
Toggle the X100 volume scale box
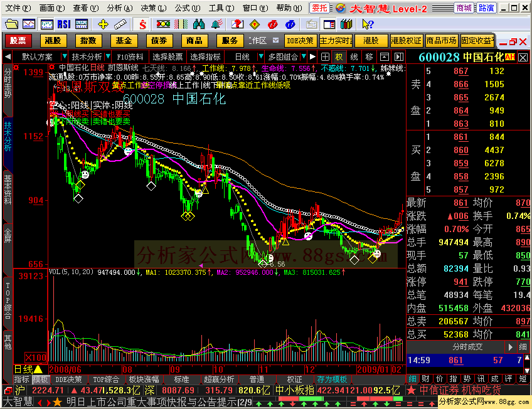click(x=35, y=357)
